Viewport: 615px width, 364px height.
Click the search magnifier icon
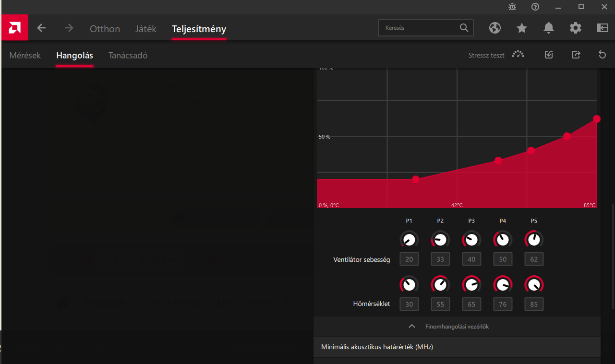464,28
